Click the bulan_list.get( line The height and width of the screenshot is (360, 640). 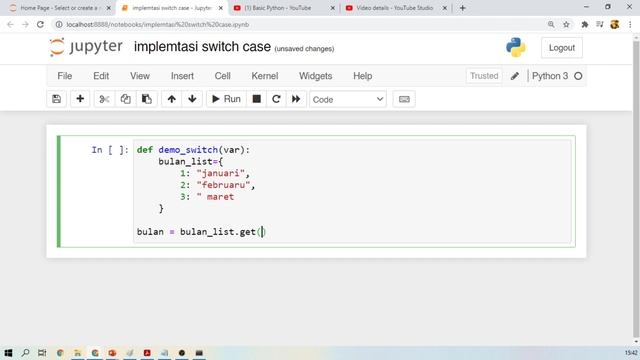coord(201,232)
